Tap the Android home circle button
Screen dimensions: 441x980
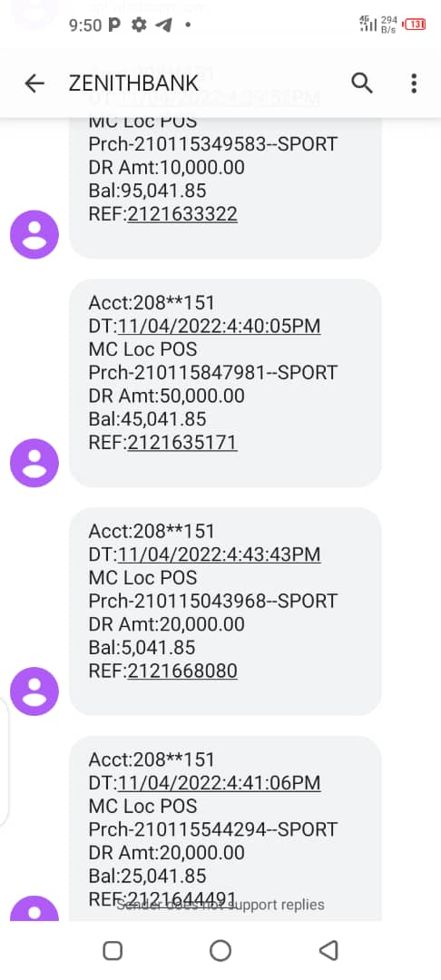[220, 951]
